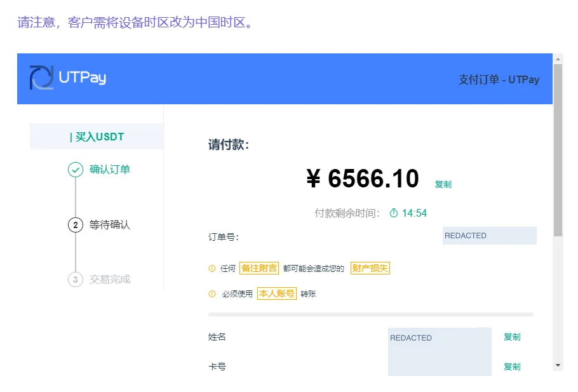Image resolution: width=578 pixels, height=392 pixels.
Task: Click the 卡号 label
Action: (217, 367)
